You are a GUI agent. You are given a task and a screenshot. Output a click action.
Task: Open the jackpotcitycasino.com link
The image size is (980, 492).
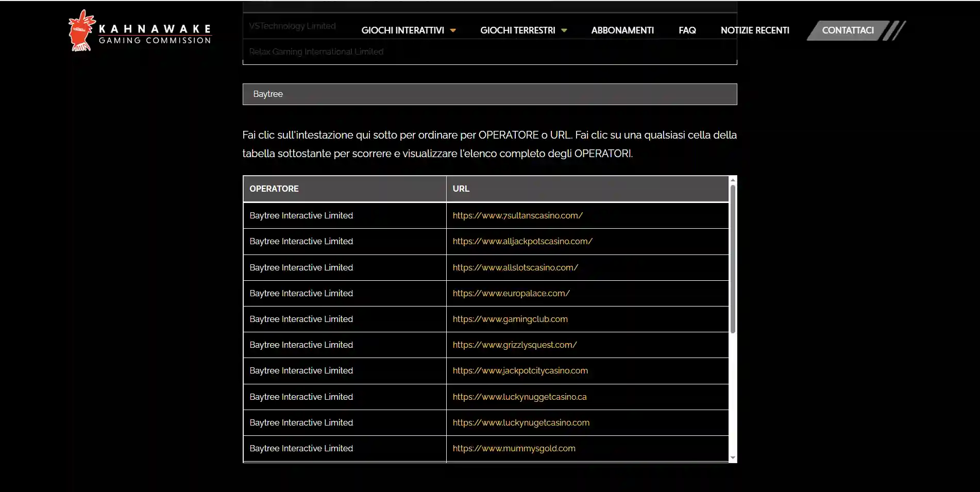(520, 370)
